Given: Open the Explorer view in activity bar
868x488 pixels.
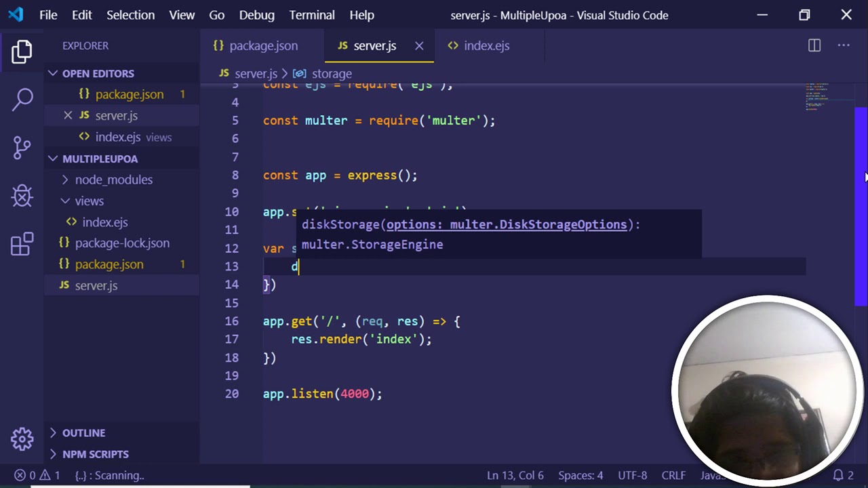Looking at the screenshot, I should (x=22, y=52).
